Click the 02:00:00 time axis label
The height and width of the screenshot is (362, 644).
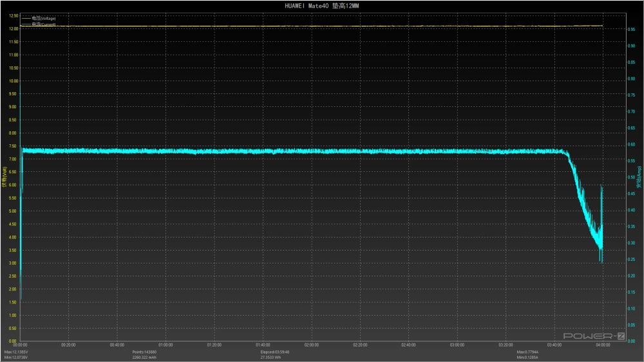click(x=311, y=345)
